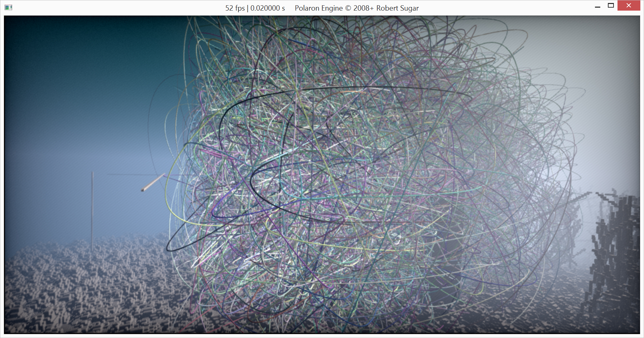The height and width of the screenshot is (338, 644).
Task: Minimize the Polaron Engine window
Action: pyautogui.click(x=598, y=7)
